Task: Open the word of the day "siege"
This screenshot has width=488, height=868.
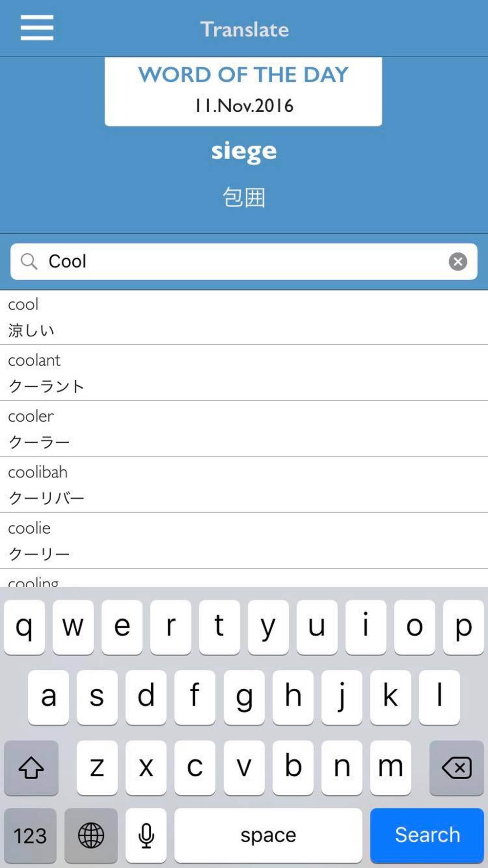Action: coord(244,151)
